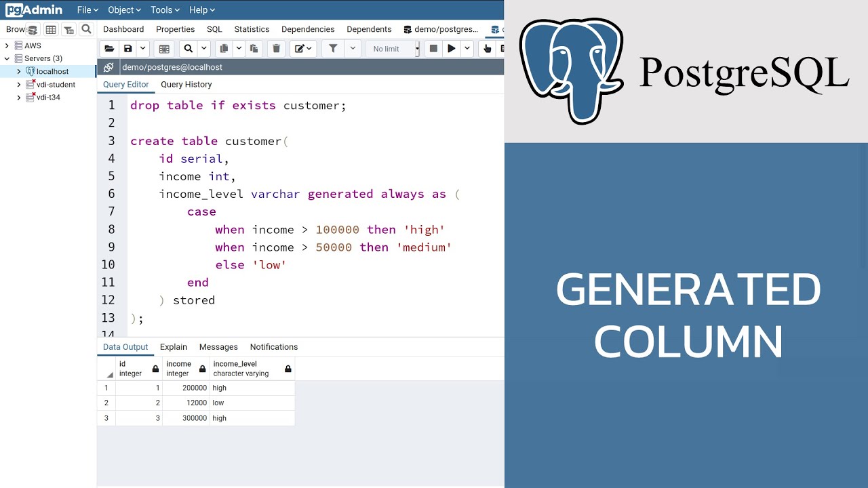Click the connection status plug icon
This screenshot has height=488, width=868.
pyautogui.click(x=108, y=67)
